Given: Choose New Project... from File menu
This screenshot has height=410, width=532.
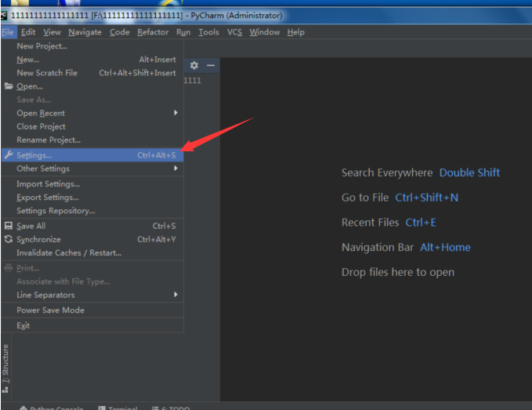Looking at the screenshot, I should [92, 45].
